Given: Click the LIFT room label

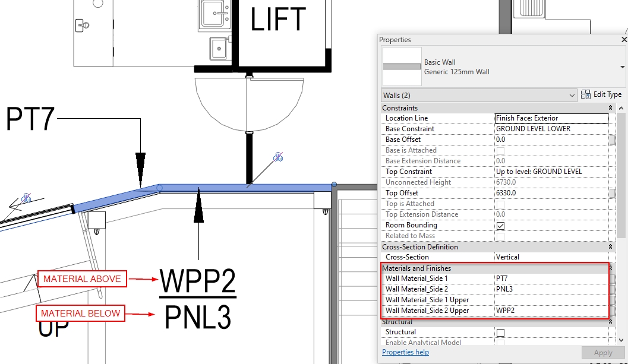Looking at the screenshot, I should pyautogui.click(x=277, y=19).
